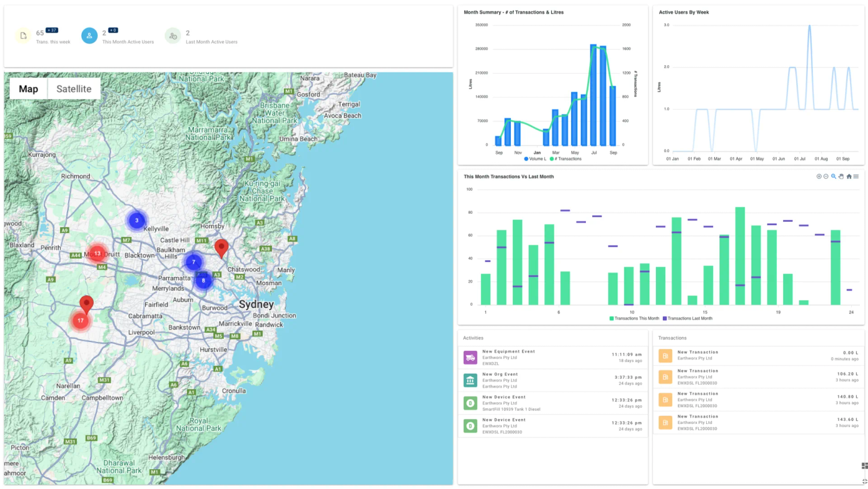Click the SmartFill 10939 device event icon
This screenshot has width=868, height=489.
[x=471, y=403]
